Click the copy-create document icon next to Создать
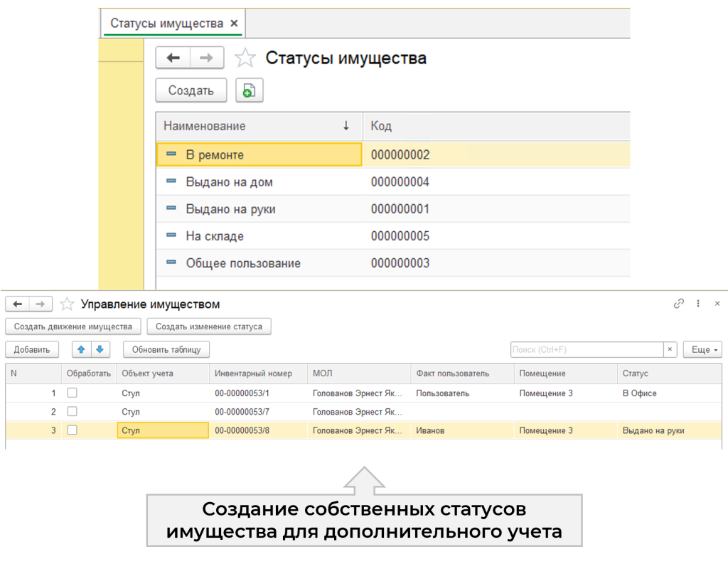728x569 pixels. (x=250, y=90)
